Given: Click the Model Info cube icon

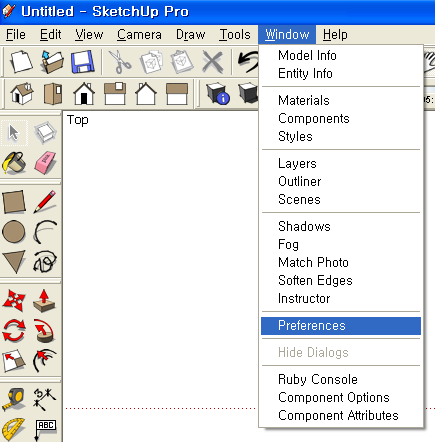Looking at the screenshot, I should (217, 94).
